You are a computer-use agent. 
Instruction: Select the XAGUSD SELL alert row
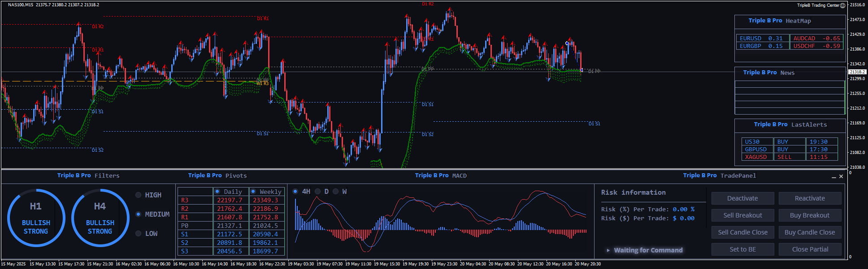click(x=789, y=157)
